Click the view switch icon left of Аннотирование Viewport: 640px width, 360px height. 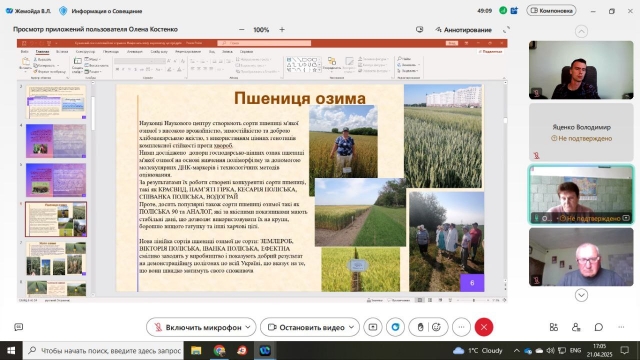pyautogui.click(x=420, y=29)
